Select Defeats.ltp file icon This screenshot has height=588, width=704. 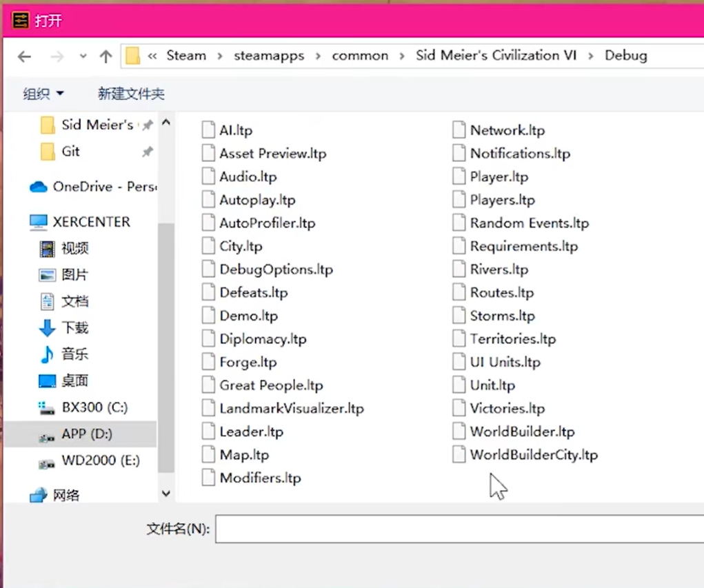(208, 292)
